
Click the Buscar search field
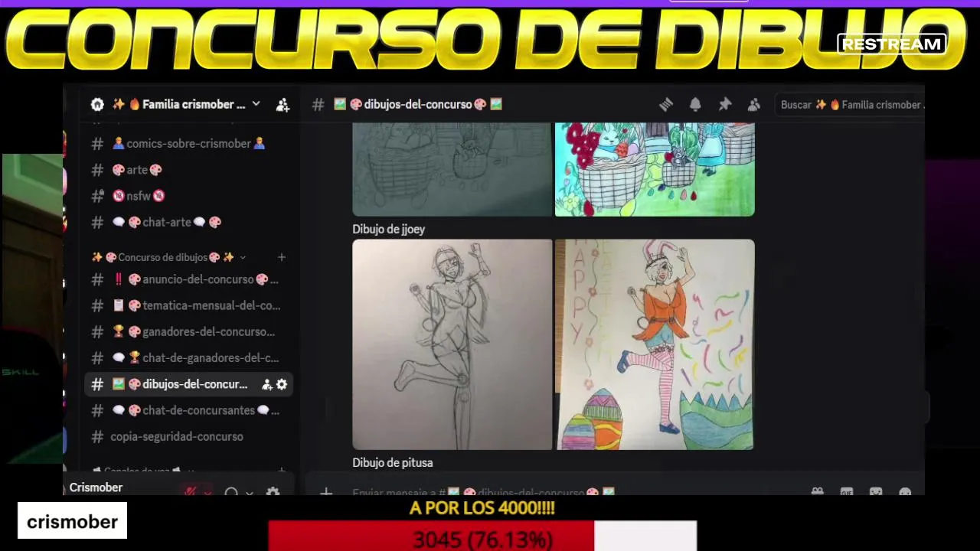[850, 105]
